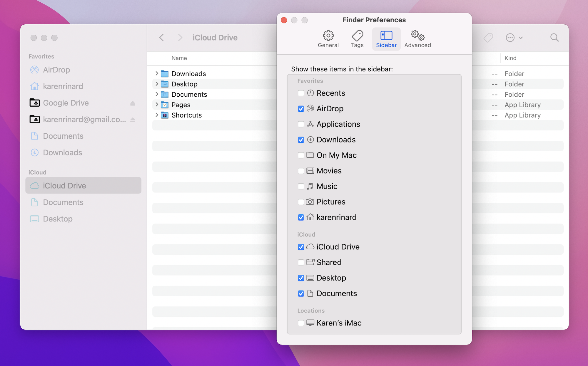Close the Finder Preferences window
This screenshot has height=366, width=588.
pos(284,20)
